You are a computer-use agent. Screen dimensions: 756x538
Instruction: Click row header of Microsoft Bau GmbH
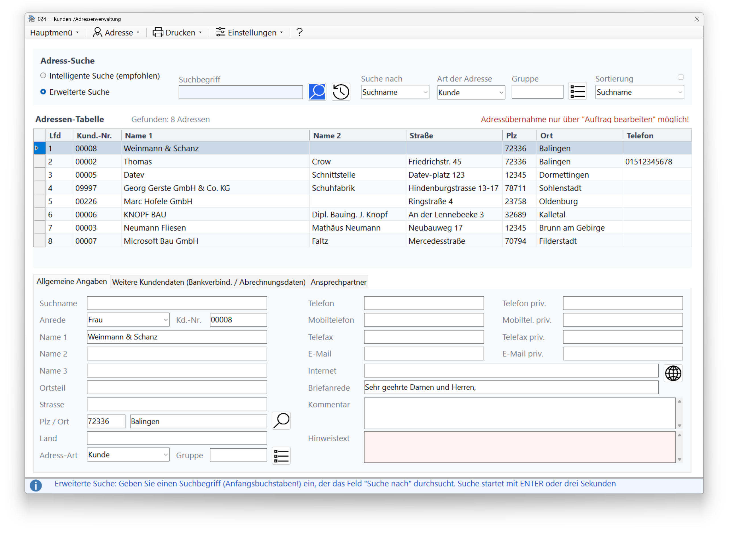(40, 241)
